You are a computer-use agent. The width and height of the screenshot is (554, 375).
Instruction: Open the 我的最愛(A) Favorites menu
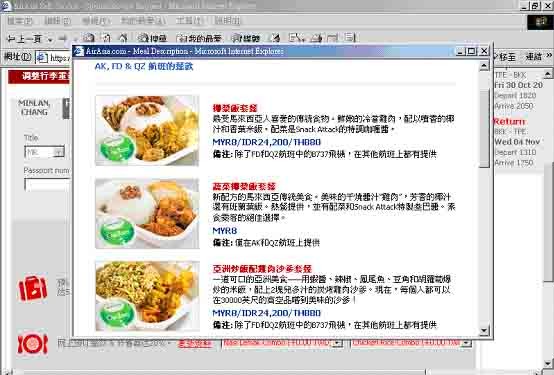pyautogui.click(x=143, y=21)
